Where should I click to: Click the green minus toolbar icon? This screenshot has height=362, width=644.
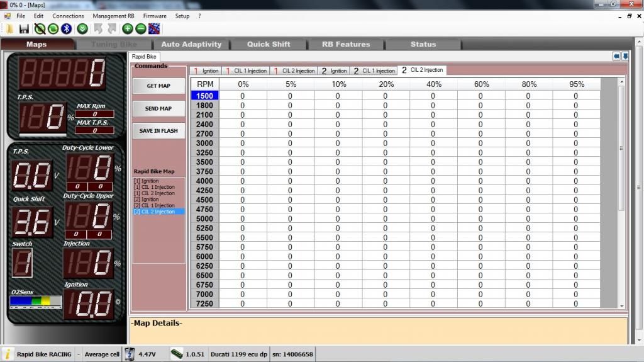coord(141,29)
